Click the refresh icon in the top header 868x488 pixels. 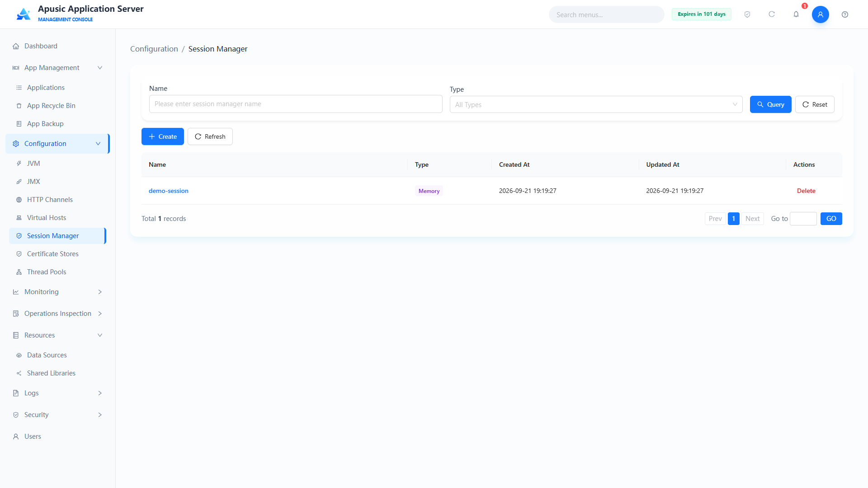pyautogui.click(x=772, y=14)
